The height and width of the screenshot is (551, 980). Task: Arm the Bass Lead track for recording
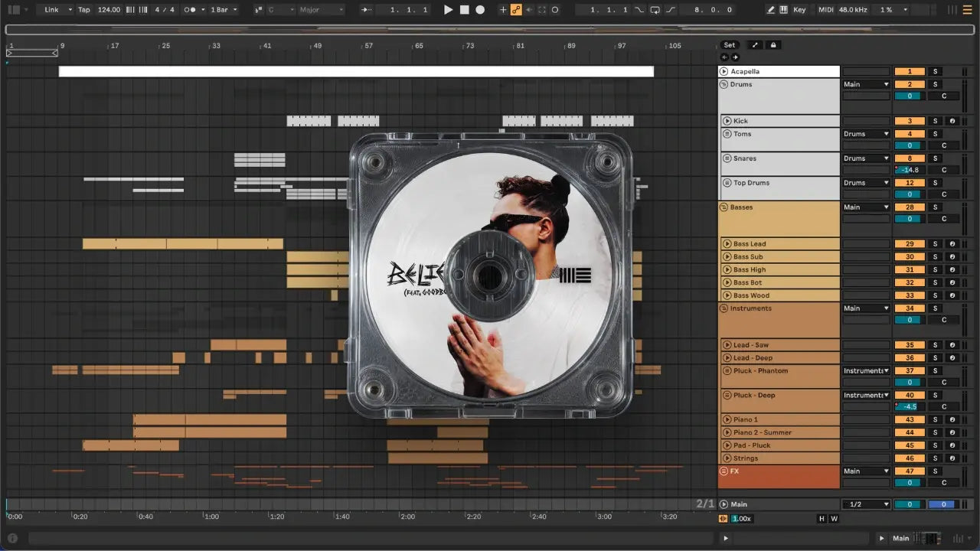coord(952,244)
